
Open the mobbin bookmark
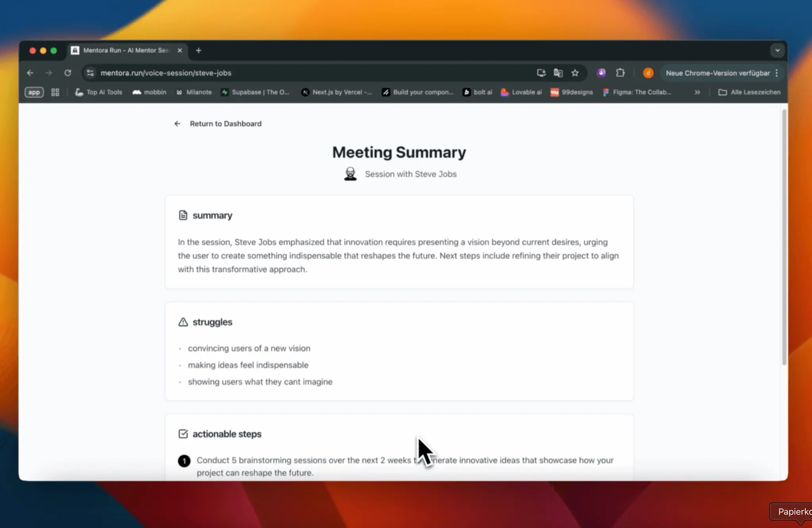coord(149,92)
